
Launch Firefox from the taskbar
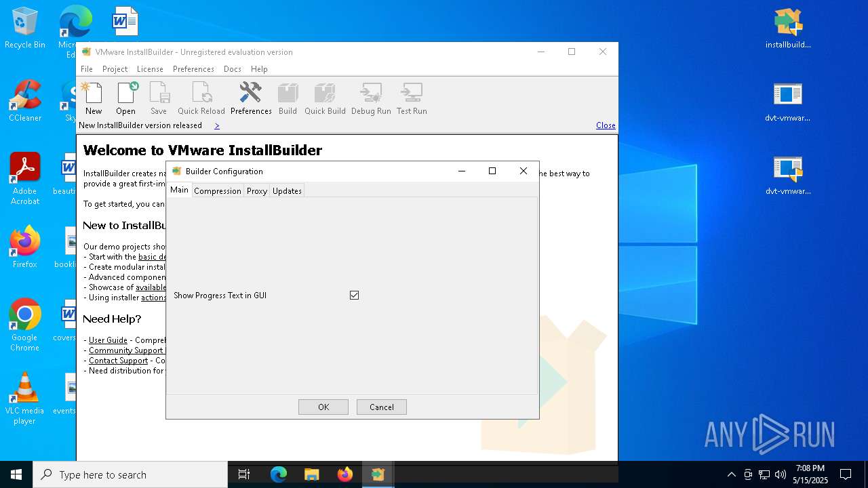click(345, 474)
